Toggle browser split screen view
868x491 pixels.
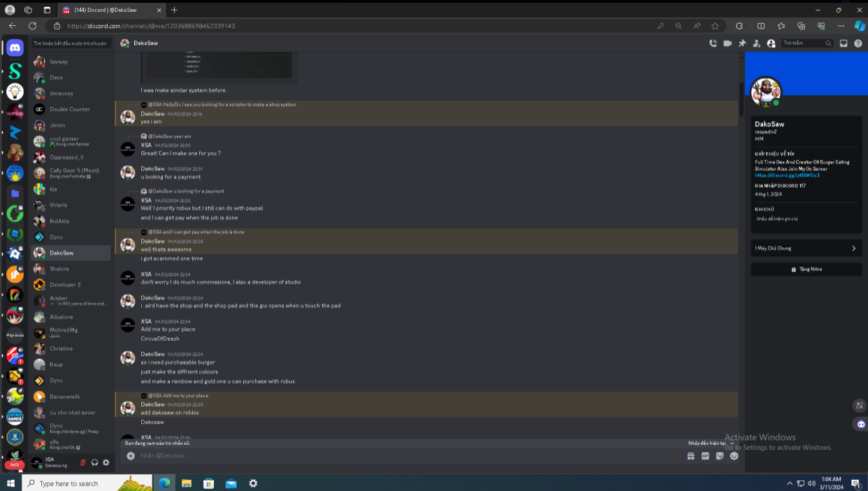(x=761, y=26)
